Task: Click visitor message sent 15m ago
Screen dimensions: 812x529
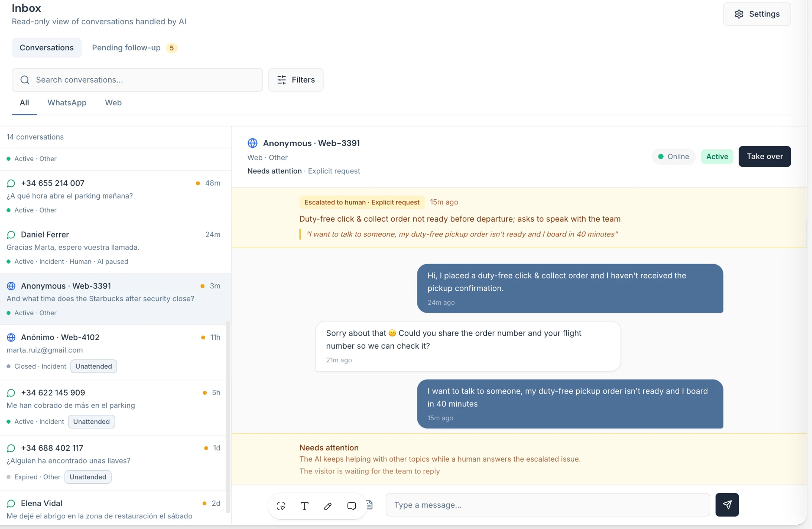Action: coord(570,404)
